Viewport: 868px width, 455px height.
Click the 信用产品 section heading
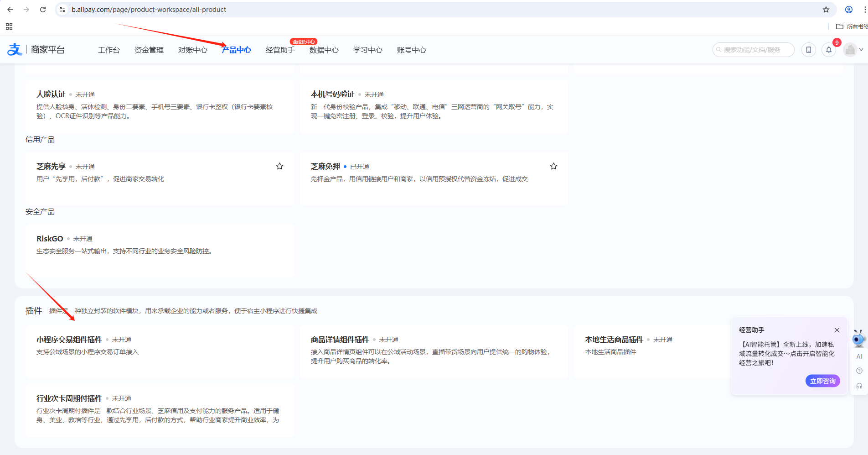(40, 140)
